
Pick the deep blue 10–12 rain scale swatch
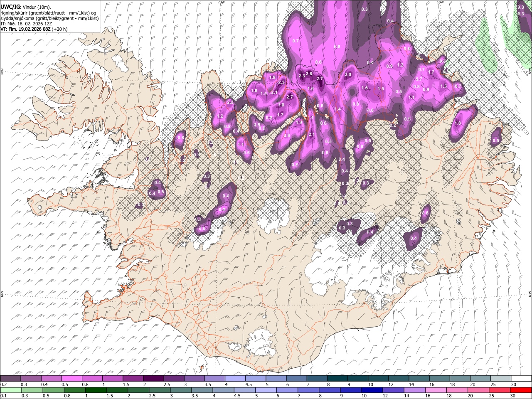point(372,390)
